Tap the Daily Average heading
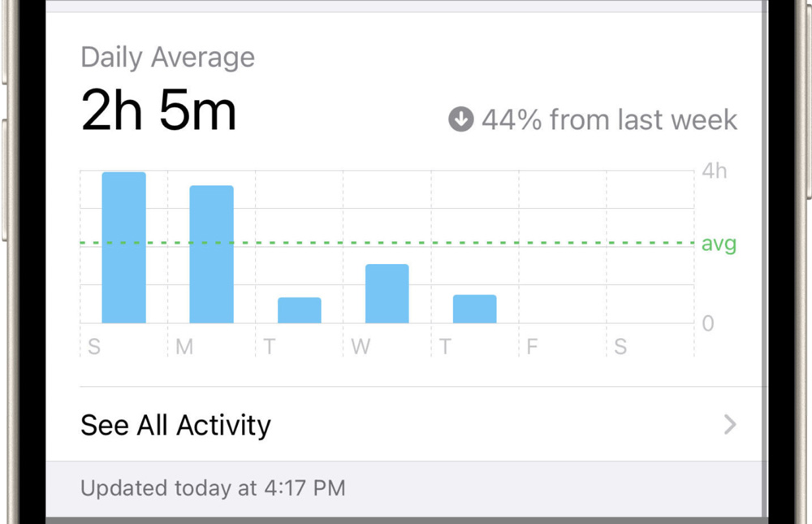The height and width of the screenshot is (524, 812). click(x=167, y=58)
